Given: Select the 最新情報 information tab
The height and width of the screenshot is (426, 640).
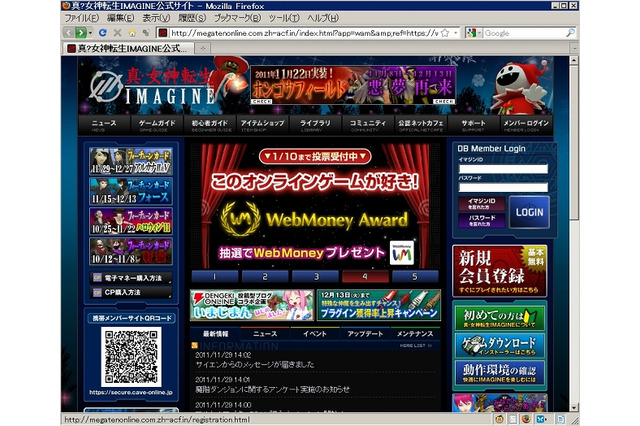Looking at the screenshot, I should 216,333.
